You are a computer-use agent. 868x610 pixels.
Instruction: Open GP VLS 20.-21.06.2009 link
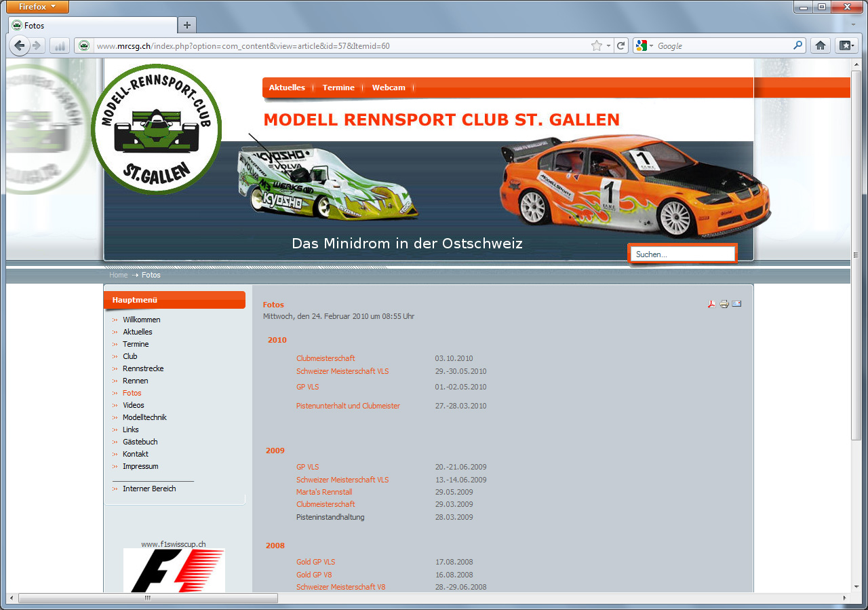click(x=307, y=467)
